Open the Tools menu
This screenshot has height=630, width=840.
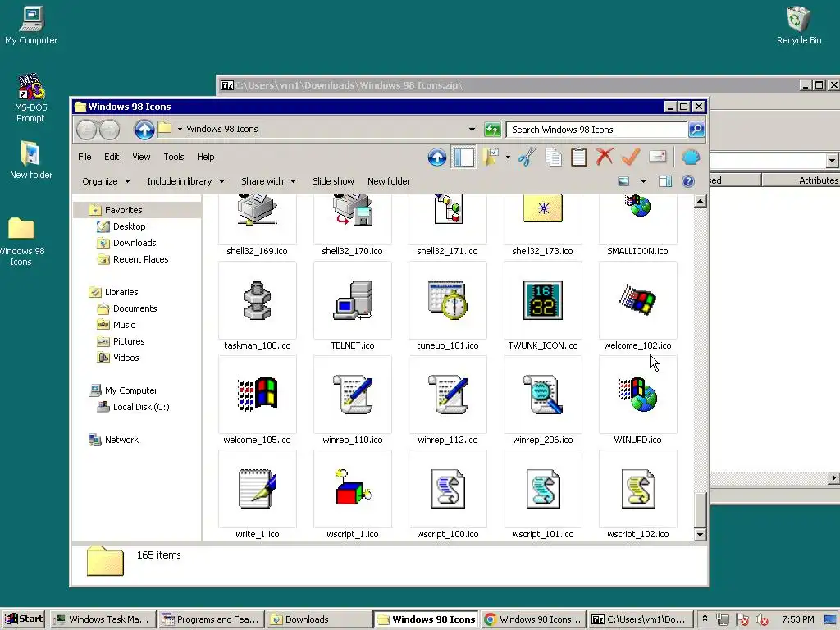[x=174, y=157]
